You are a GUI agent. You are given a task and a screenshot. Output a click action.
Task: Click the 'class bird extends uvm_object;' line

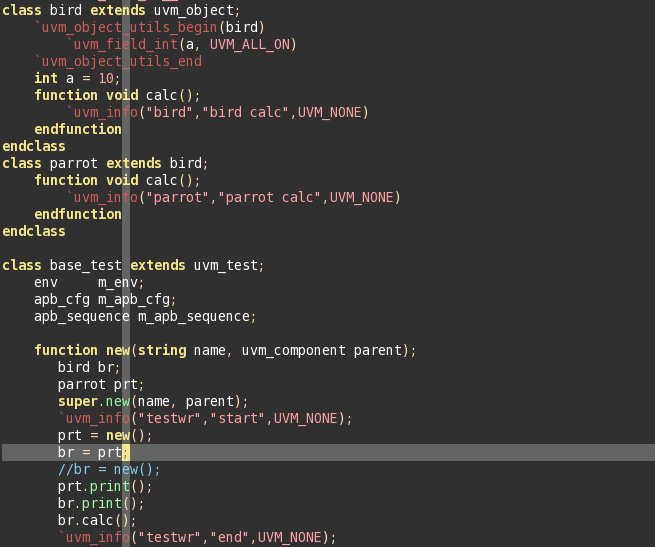(121, 10)
